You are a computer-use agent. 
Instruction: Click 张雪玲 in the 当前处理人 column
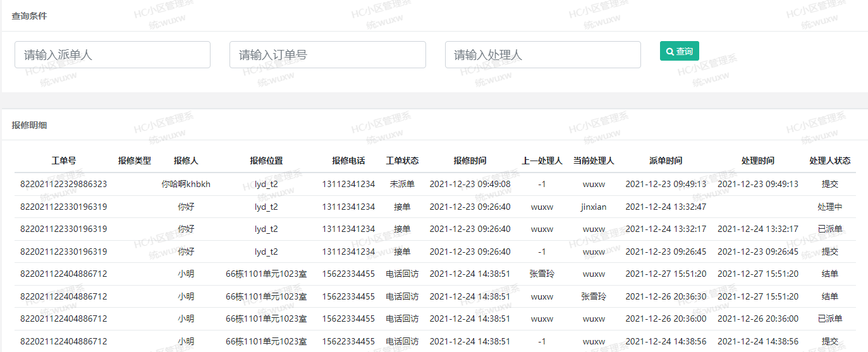point(594,296)
